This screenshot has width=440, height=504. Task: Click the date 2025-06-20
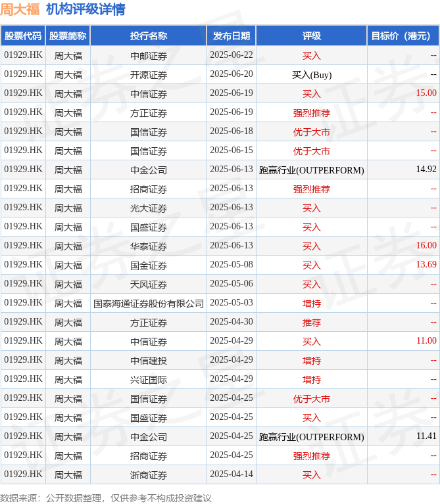(232, 74)
